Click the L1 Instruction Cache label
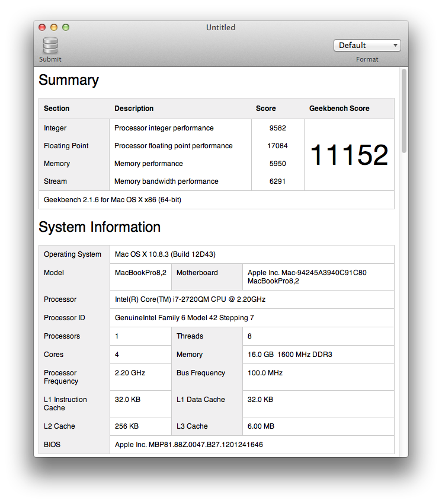Image resolution: width=442 pixels, height=504 pixels. tap(66, 404)
